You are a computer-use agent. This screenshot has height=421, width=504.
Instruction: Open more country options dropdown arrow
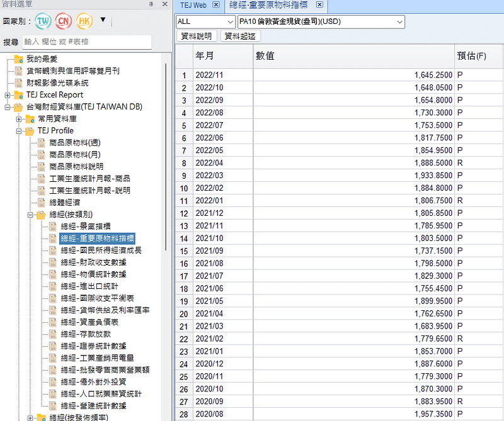(x=103, y=20)
